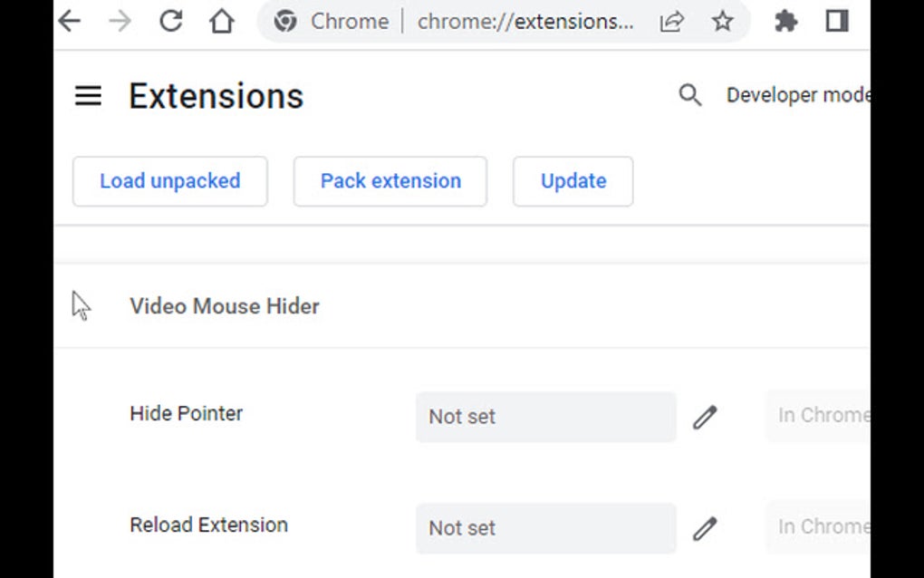The height and width of the screenshot is (578, 924).
Task: Click the Pack extension button
Action: 390,181
